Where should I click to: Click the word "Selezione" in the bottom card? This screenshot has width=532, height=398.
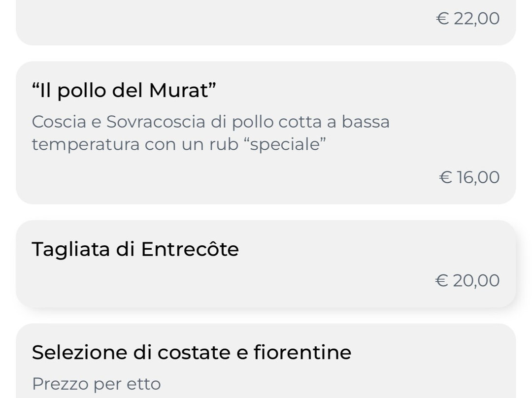click(x=79, y=352)
